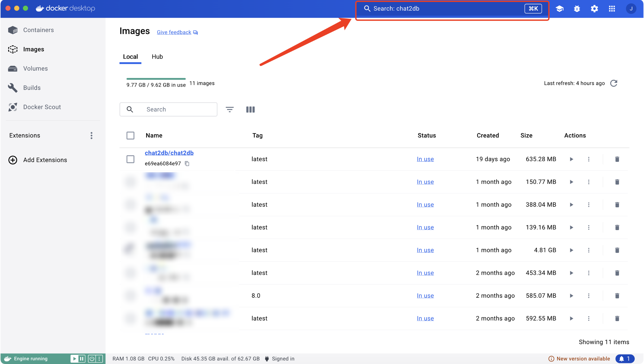
Task: Open the column chooser icon
Action: point(250,109)
